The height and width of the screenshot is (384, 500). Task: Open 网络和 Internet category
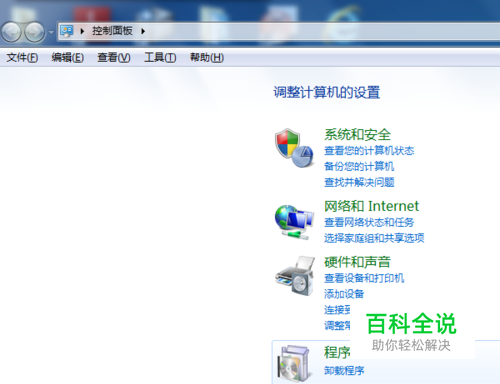point(371,206)
